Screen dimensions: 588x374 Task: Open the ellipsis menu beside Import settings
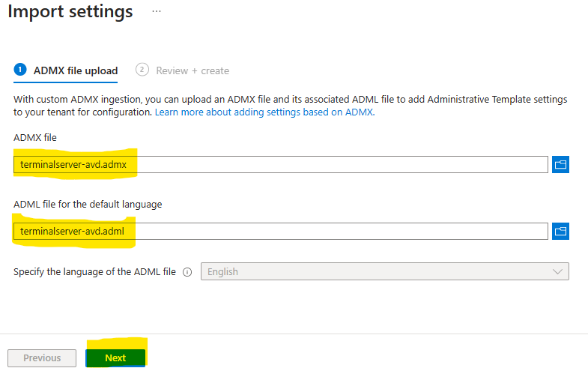coord(156,12)
